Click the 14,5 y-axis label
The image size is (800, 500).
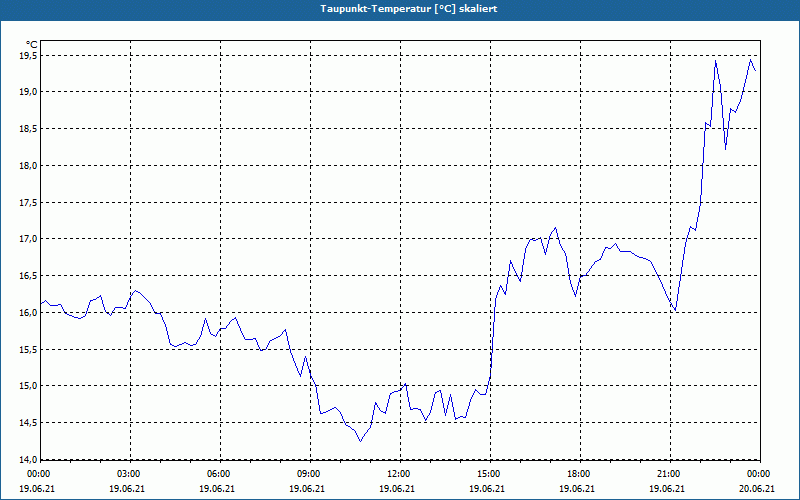coord(29,422)
